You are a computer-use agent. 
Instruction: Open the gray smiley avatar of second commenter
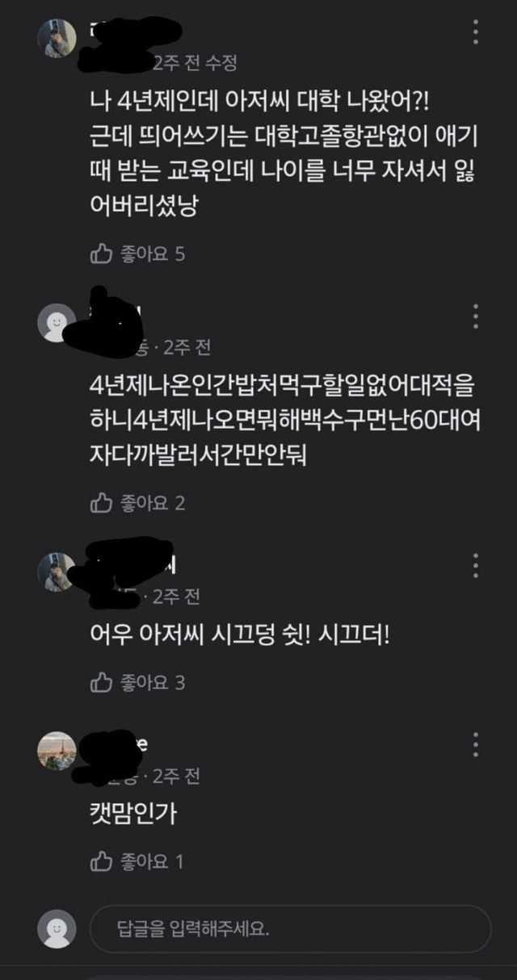pos(57,323)
